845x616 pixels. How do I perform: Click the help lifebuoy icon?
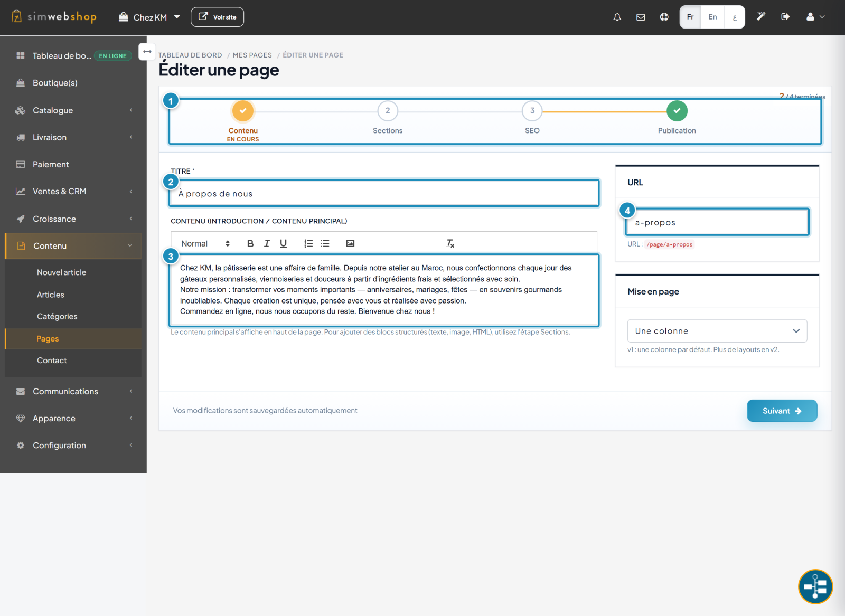(664, 17)
